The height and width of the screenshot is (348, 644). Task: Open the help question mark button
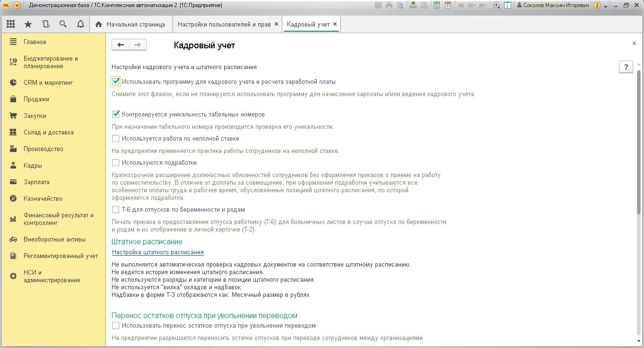pos(626,67)
